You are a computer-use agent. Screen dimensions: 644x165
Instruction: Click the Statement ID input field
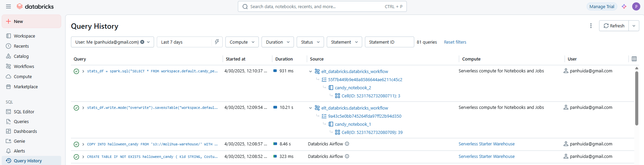click(x=390, y=42)
